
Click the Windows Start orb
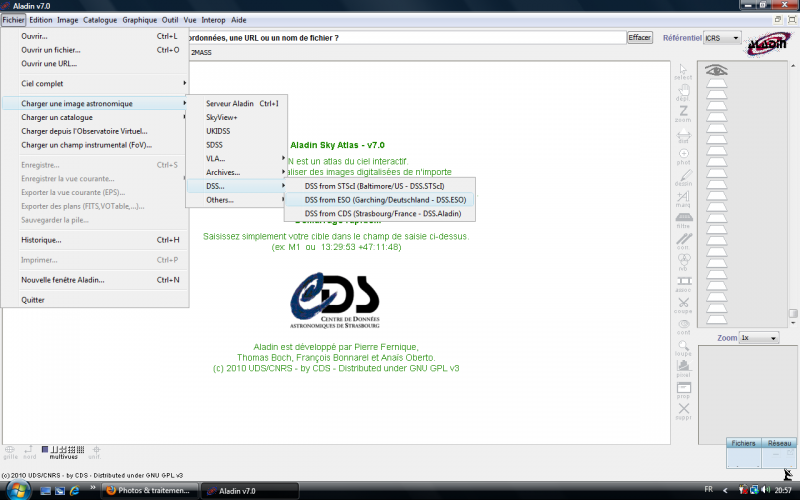click(x=17, y=490)
